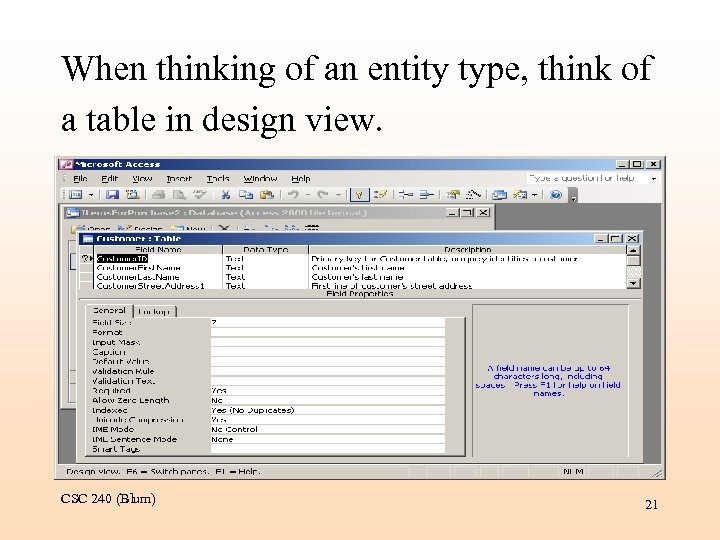Open the View button's dropdown arrow
Viewport: 720px width, 540px height.
click(x=91, y=195)
